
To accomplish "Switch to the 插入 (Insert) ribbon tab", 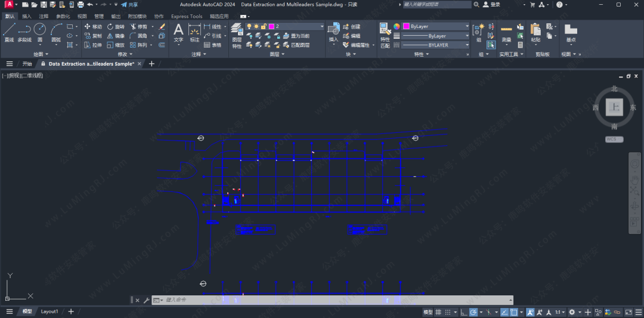I will pos(27,16).
